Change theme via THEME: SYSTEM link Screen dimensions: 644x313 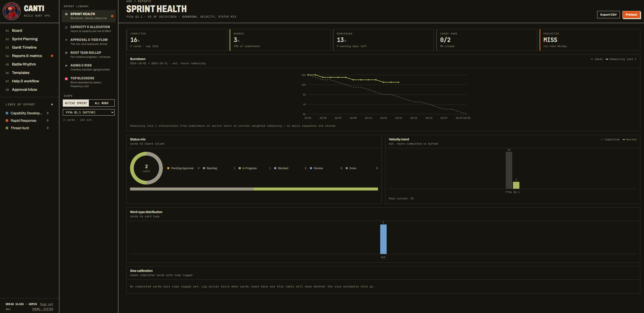coord(42,309)
